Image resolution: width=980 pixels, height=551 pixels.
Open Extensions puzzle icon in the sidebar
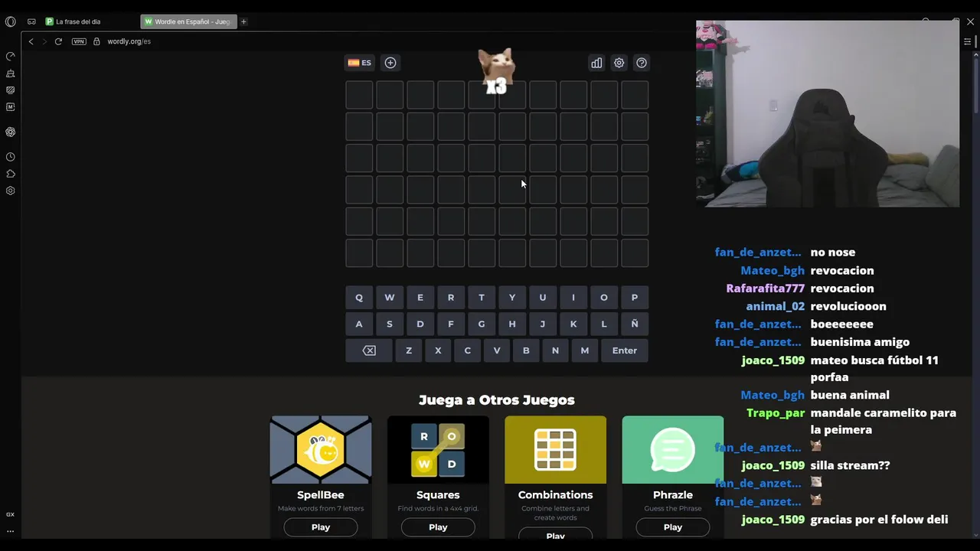pyautogui.click(x=11, y=174)
